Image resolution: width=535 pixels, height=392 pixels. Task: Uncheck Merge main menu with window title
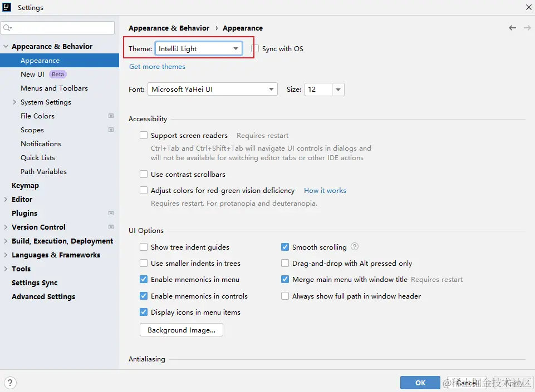(285, 279)
